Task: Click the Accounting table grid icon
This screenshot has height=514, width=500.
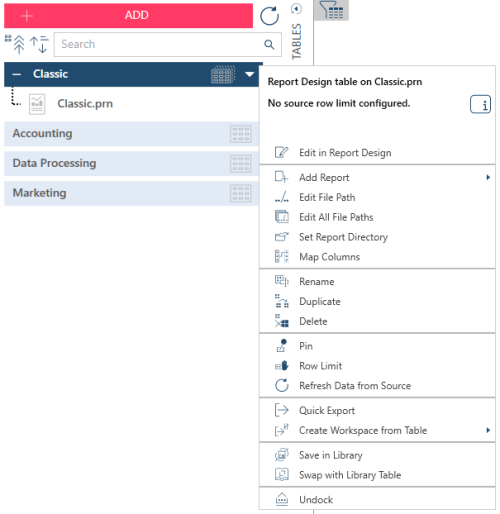Action: (241, 134)
